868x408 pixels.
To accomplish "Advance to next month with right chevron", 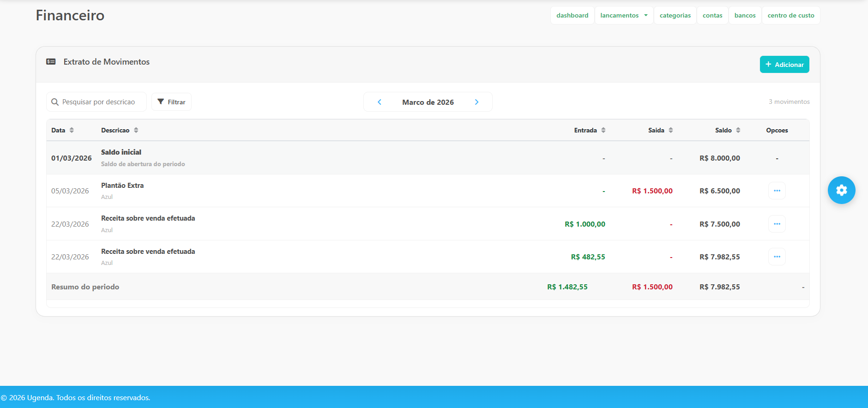I will click(476, 102).
